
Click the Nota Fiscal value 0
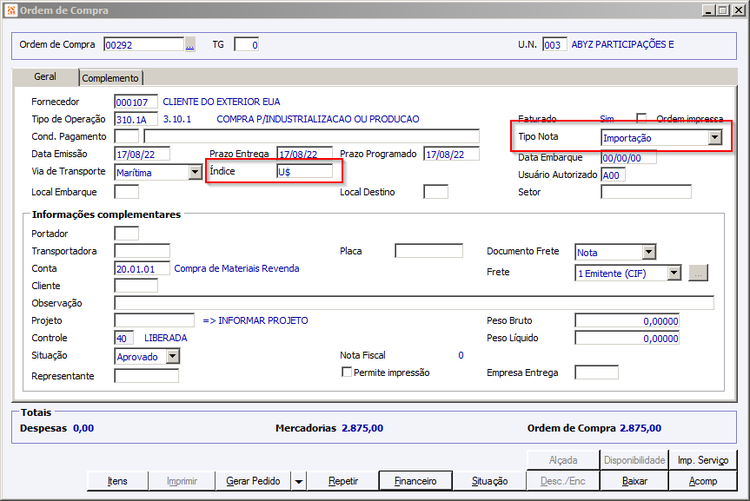pyautogui.click(x=461, y=355)
